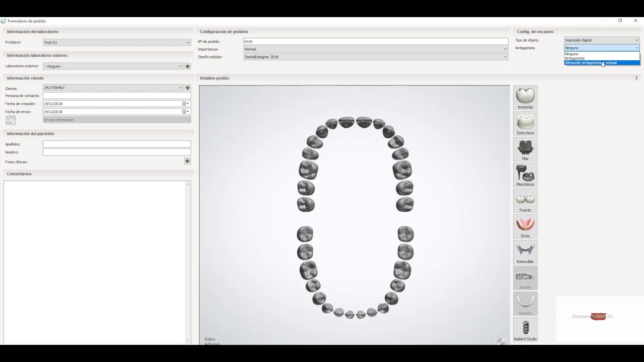Open calendar for Fecha de envío
The image size is (644, 362).
pyautogui.click(x=186, y=112)
